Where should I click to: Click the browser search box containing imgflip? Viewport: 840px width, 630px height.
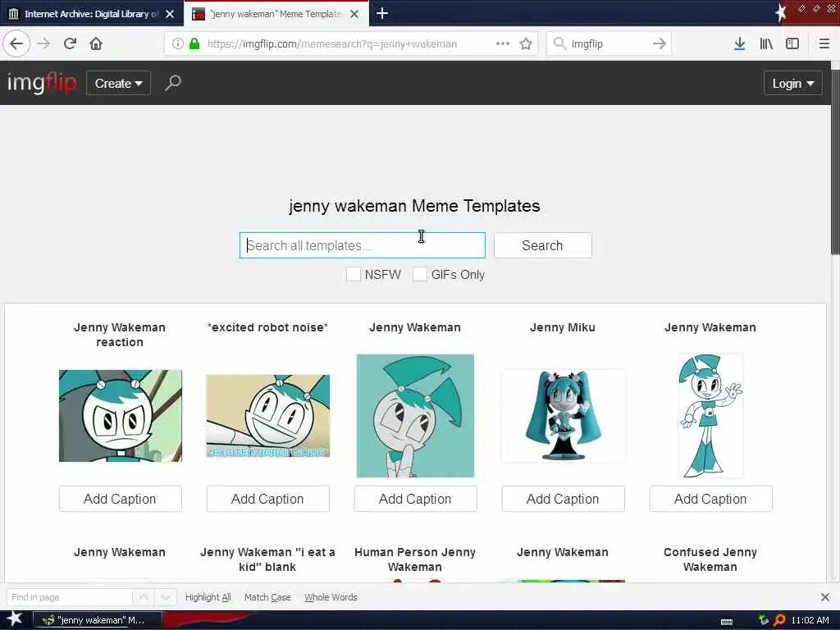point(609,44)
